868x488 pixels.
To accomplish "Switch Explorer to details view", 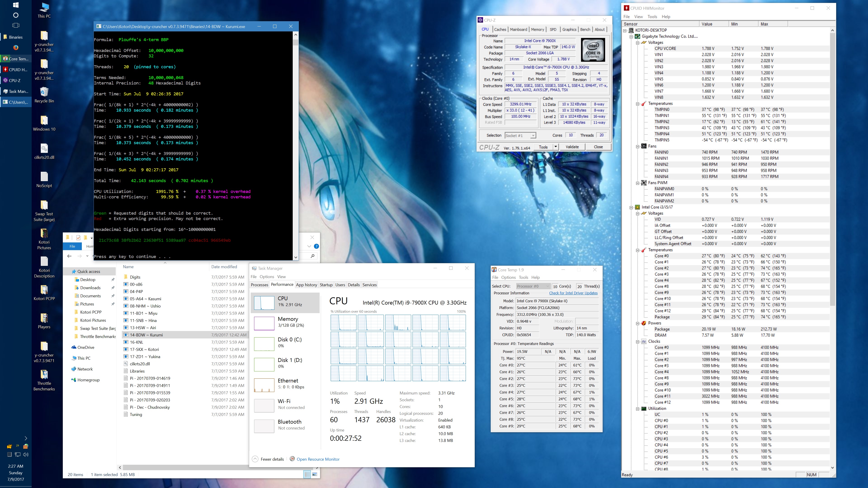I will [x=307, y=474].
